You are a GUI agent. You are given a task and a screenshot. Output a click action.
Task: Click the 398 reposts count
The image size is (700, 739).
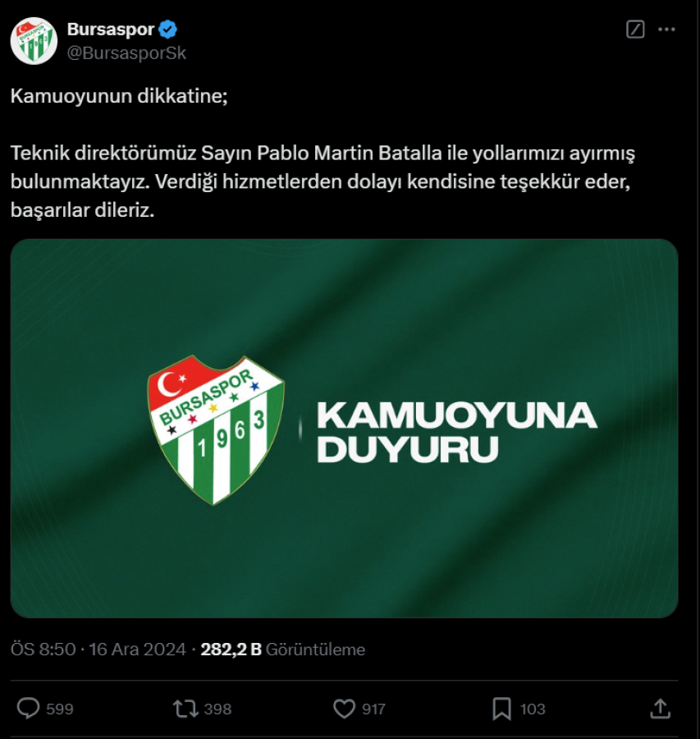[x=217, y=709]
